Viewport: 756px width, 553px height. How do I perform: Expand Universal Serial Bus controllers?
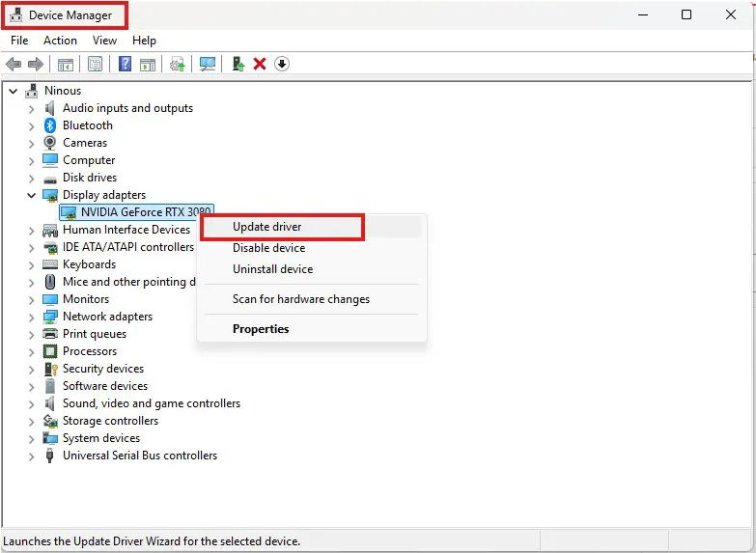[x=32, y=456]
